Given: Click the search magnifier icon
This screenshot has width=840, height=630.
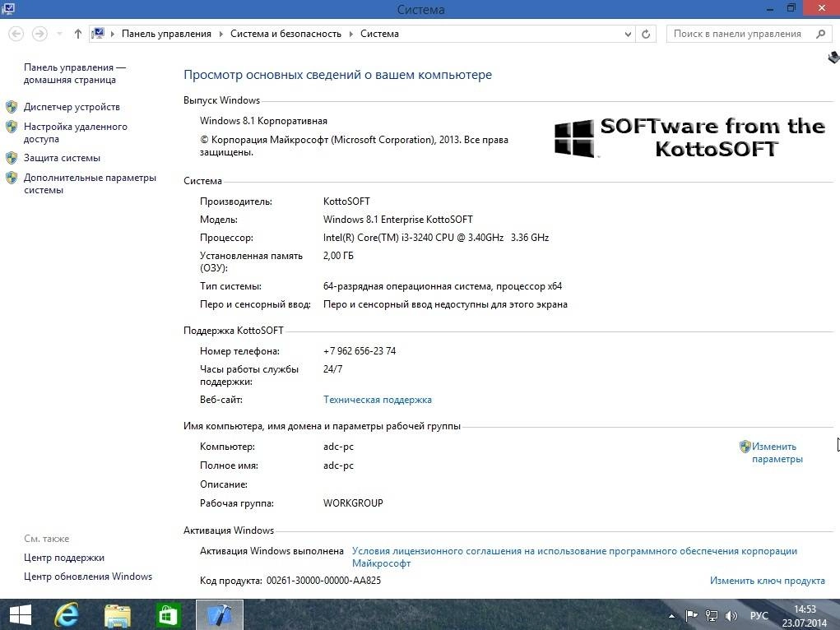Looking at the screenshot, I should coord(820,34).
